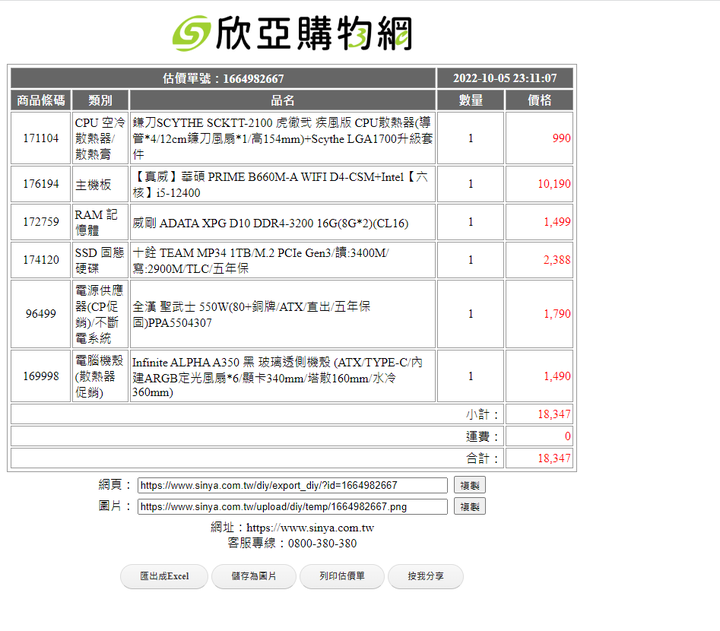The height and width of the screenshot is (631, 720).
Task: Select the 小計 value 18,347
Action: 554,414
